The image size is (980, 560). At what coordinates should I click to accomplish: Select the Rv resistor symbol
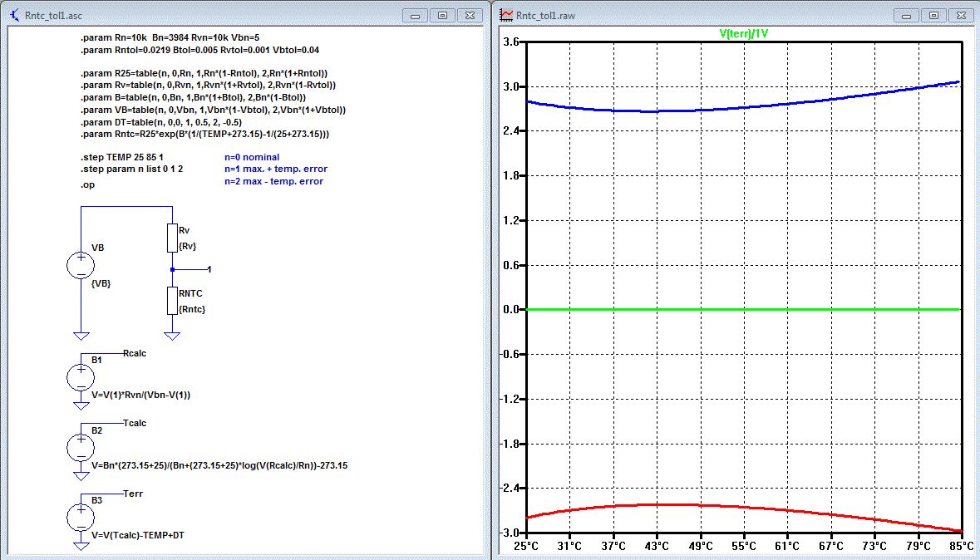172,239
